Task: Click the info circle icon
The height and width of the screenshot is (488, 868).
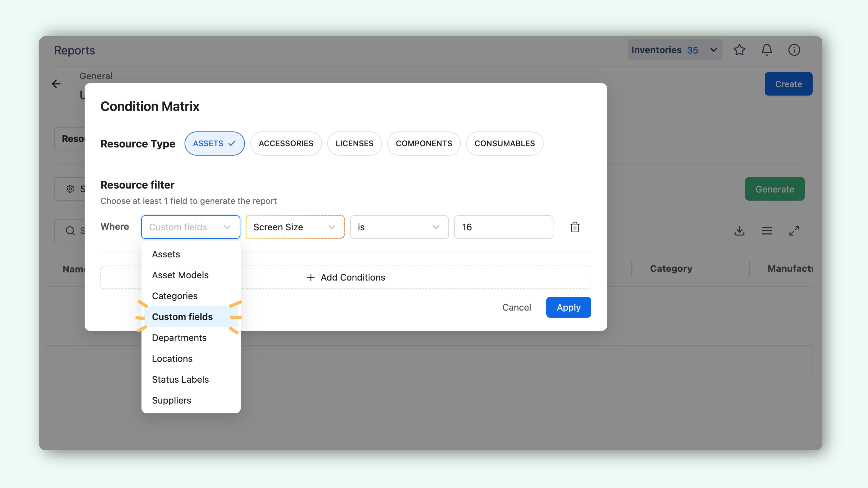Action: [x=794, y=50]
